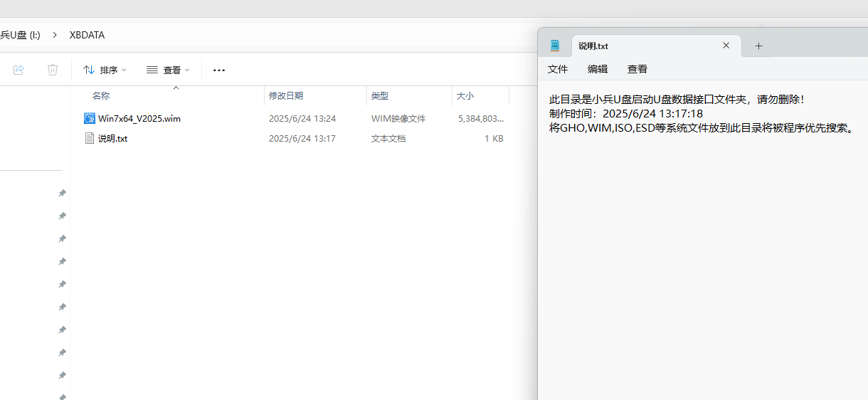Click the Notepad app icon in title bar
The image size is (868, 400).
(x=555, y=46)
